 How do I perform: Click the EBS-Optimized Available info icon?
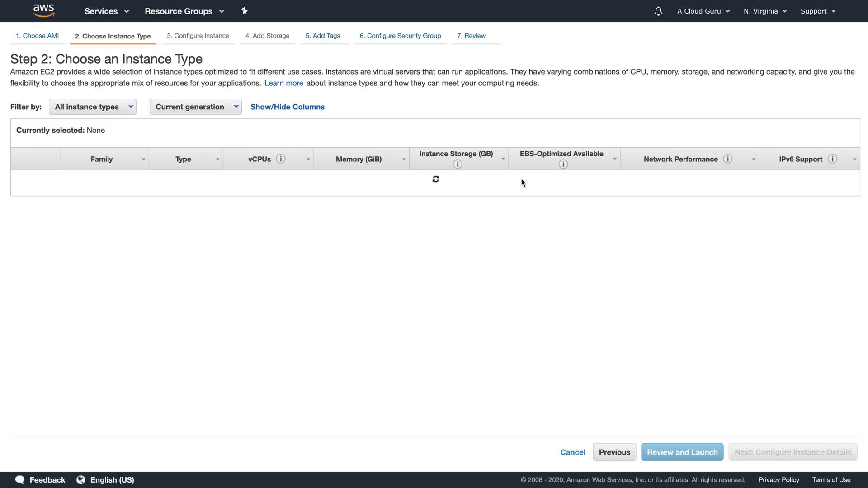click(563, 164)
